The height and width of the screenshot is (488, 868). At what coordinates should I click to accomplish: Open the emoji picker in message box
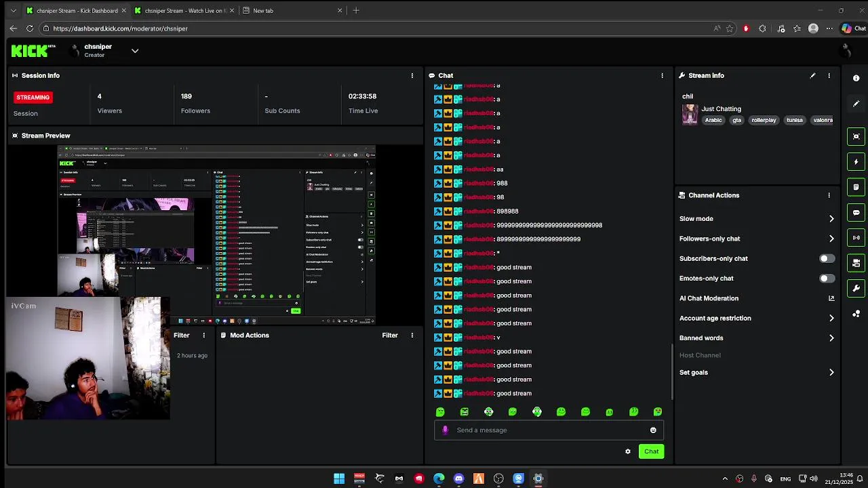pyautogui.click(x=653, y=430)
